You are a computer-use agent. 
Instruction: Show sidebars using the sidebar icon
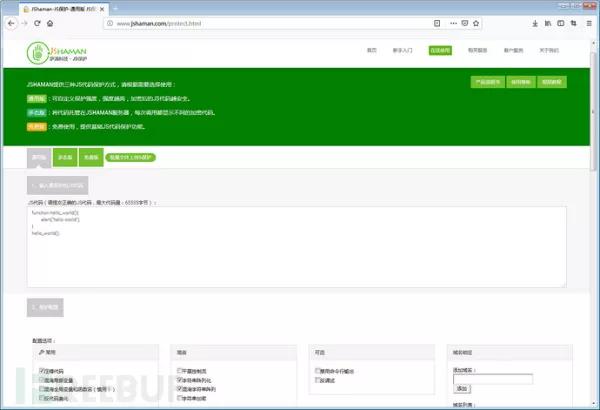point(561,23)
